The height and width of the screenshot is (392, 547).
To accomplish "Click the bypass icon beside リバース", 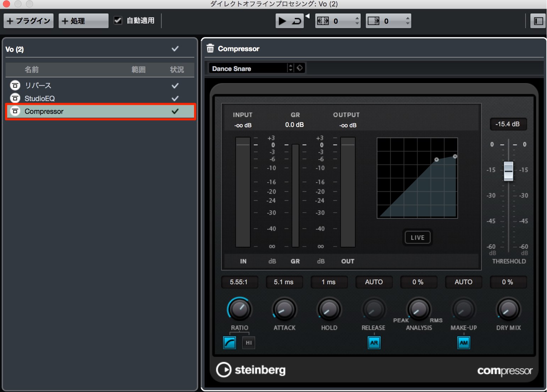I will point(15,85).
